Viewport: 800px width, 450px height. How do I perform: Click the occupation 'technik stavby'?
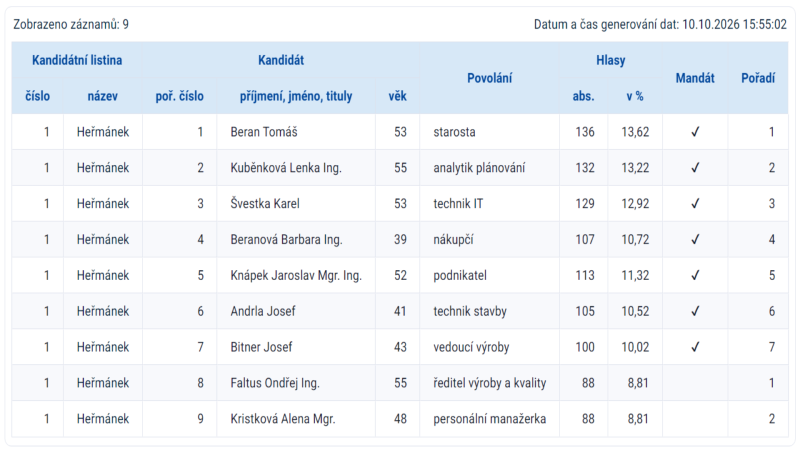coord(470,311)
